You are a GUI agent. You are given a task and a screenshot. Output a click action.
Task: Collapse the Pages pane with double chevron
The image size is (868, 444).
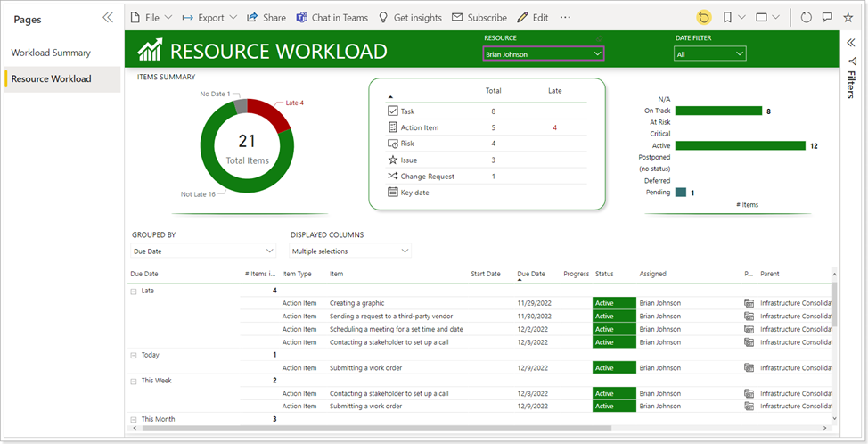[x=108, y=18]
